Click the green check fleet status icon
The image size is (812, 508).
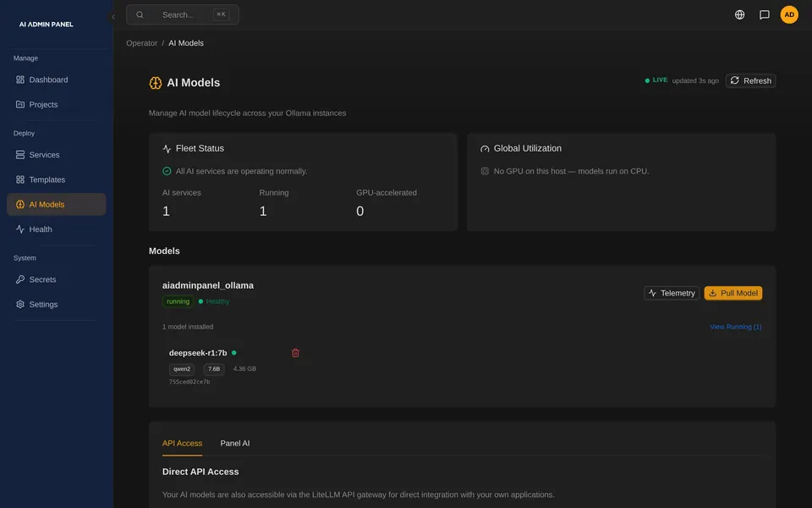(x=167, y=171)
